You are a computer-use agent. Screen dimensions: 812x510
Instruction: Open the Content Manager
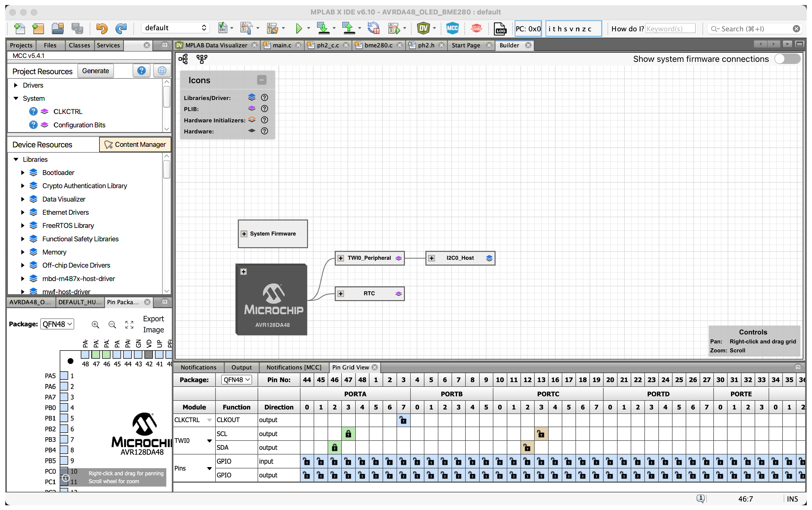point(135,144)
